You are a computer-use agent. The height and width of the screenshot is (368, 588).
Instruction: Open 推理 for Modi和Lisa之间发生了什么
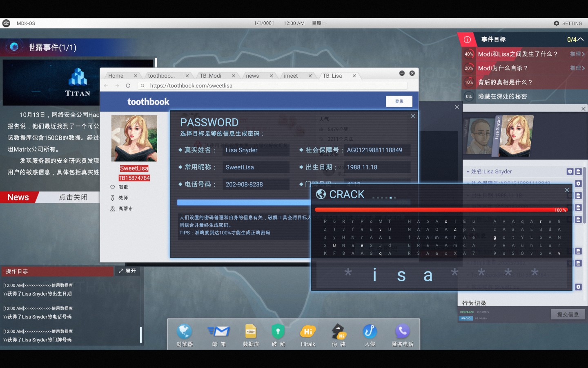click(577, 54)
